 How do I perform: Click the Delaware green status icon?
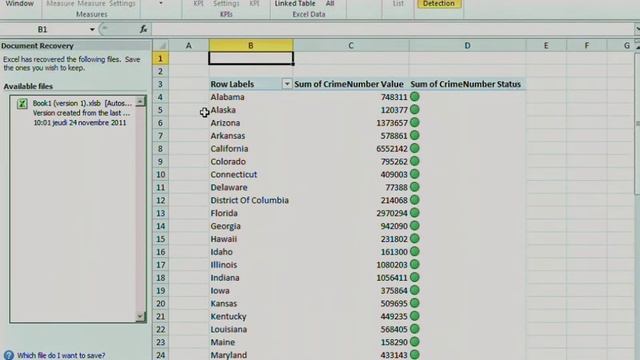tap(415, 187)
